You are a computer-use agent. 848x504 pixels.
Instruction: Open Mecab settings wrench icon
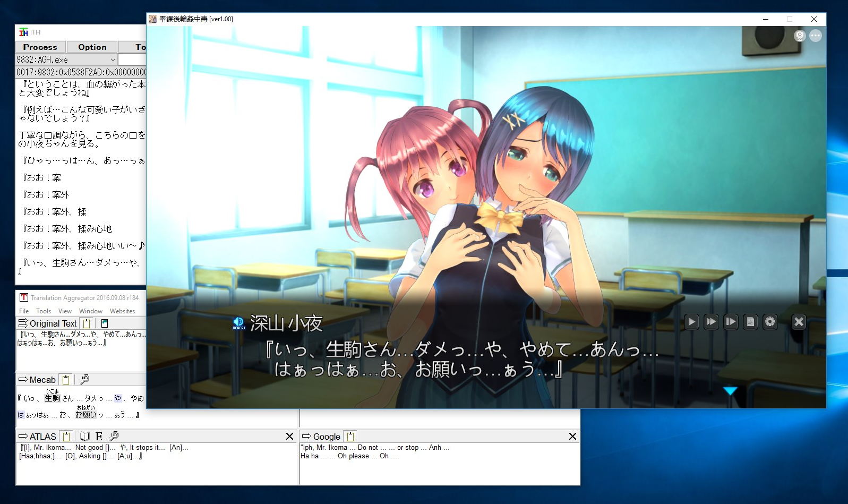coord(84,380)
